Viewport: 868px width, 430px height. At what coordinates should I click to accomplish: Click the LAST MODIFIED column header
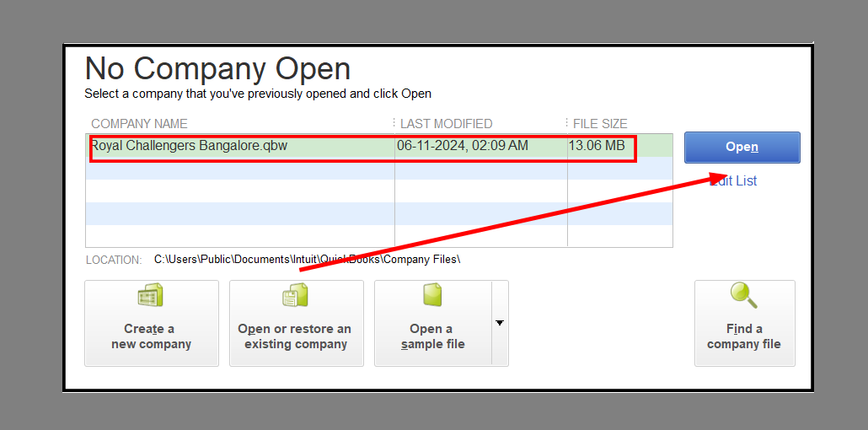coord(446,124)
